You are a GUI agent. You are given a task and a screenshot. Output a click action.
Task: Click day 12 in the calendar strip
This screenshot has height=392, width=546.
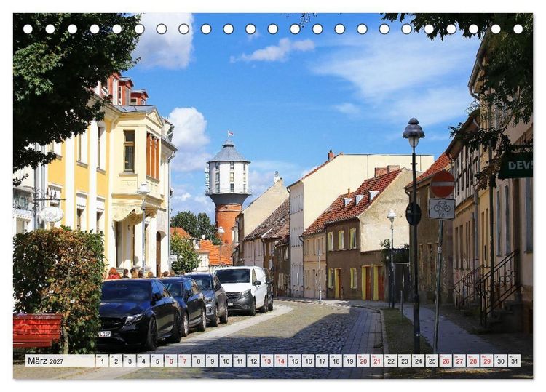[253, 360]
